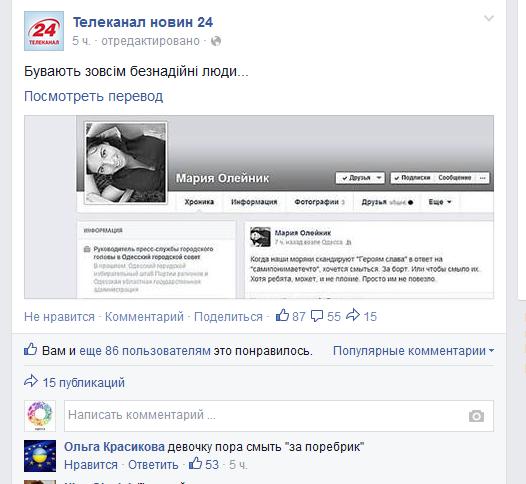The height and width of the screenshot is (484, 526).
Task: Open Ольга Красикова's flag avatar
Action: pyautogui.click(x=40, y=456)
